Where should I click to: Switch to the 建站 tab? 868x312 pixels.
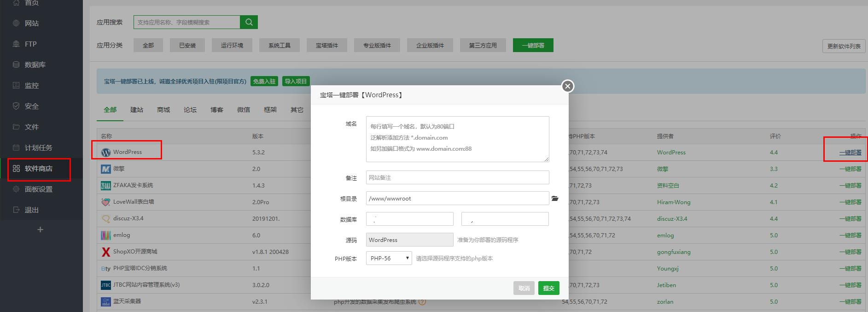tap(137, 110)
